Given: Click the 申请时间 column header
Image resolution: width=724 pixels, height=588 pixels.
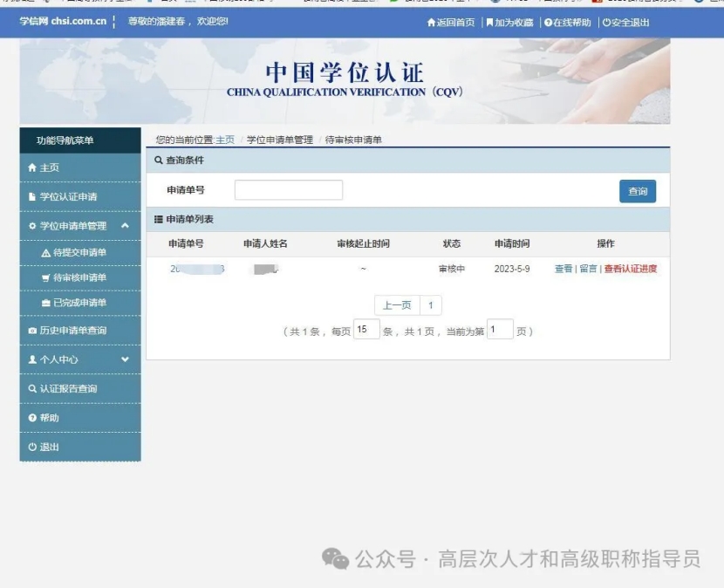Looking at the screenshot, I should 512,243.
